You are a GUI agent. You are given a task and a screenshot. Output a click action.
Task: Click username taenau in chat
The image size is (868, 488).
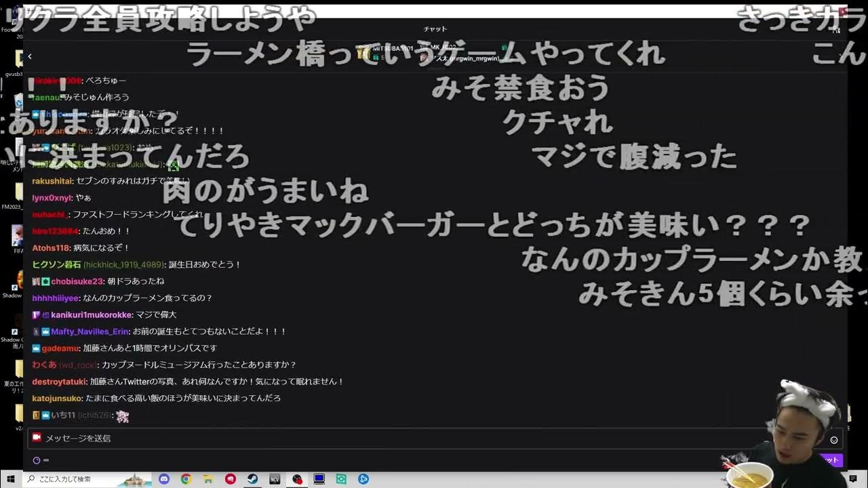point(45,98)
